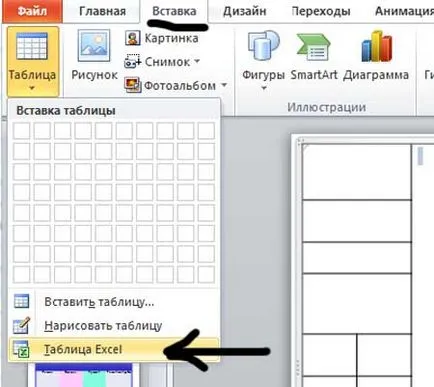Expand the Фотоальбом dropdown arrow
This screenshot has height=387, width=434.
(224, 85)
